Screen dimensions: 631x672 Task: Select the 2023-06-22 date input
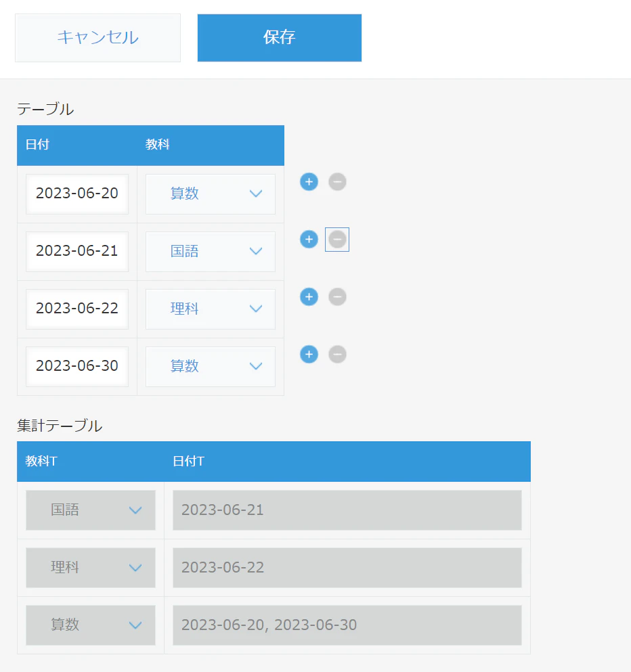pyautogui.click(x=77, y=309)
